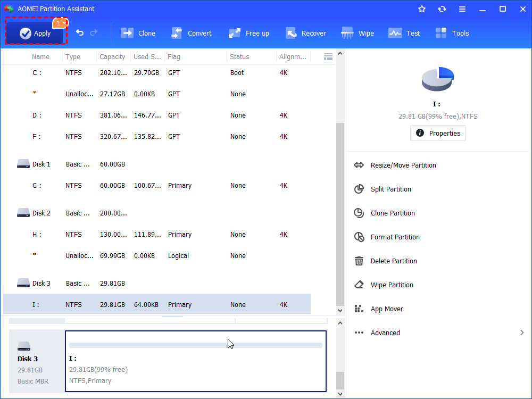Image resolution: width=532 pixels, height=399 pixels.
Task: Click the Advanced three-dots icon
Action: 359,332
